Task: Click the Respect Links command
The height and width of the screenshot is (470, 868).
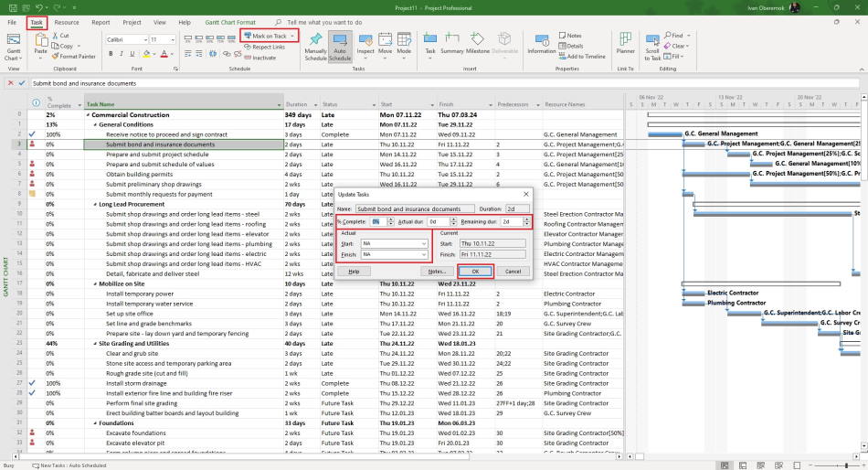Action: pyautogui.click(x=265, y=48)
